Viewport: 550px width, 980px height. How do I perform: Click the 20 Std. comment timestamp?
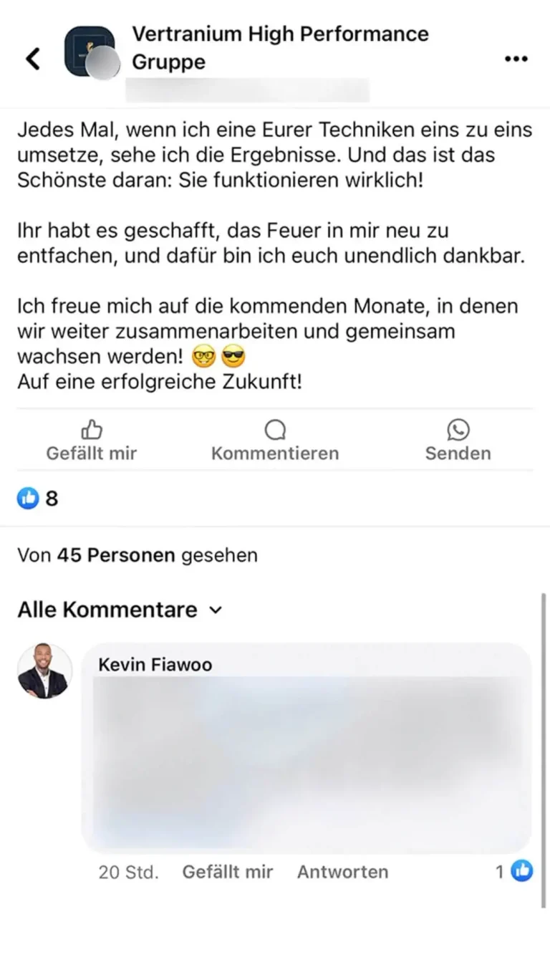(129, 872)
